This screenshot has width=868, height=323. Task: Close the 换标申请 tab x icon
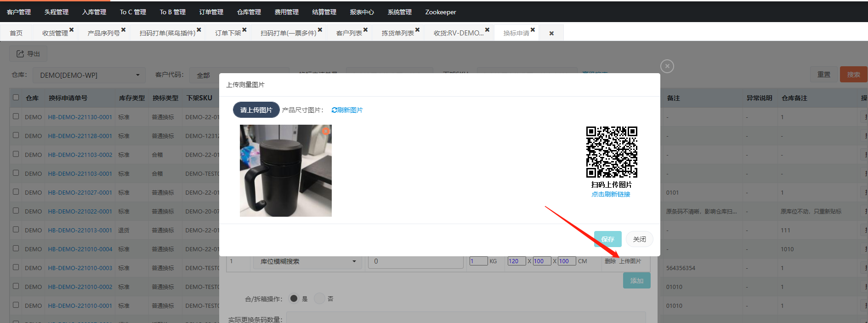click(x=533, y=29)
